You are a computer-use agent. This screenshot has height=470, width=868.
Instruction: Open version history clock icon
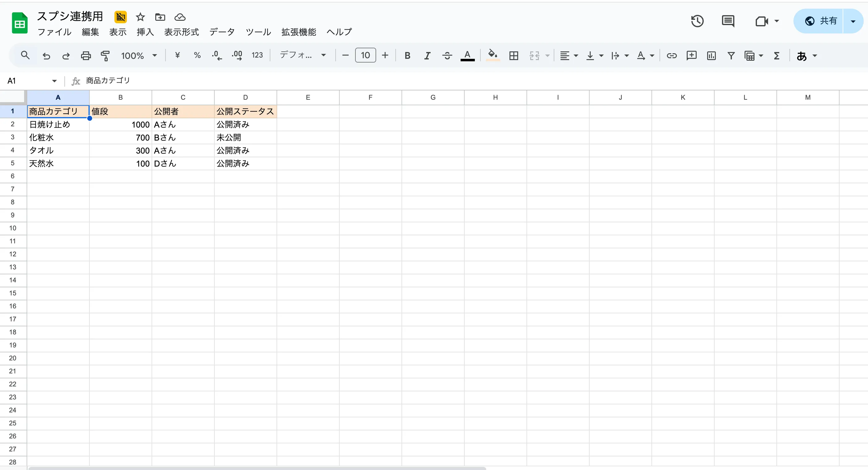697,21
